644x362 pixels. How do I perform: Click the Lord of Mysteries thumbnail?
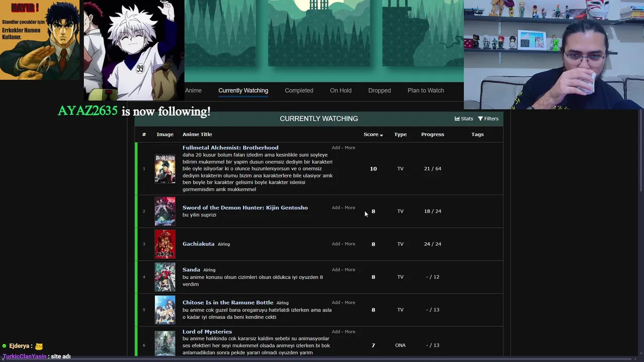pyautogui.click(x=165, y=343)
